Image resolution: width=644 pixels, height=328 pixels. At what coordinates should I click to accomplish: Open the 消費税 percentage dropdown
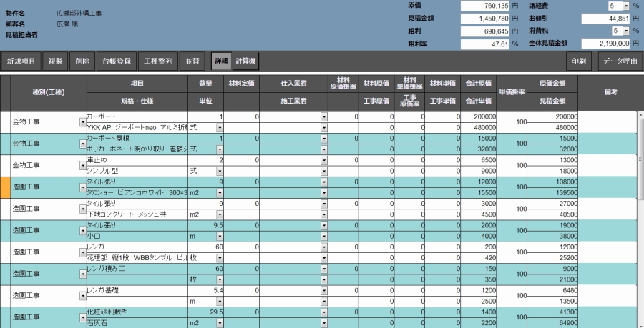626,31
